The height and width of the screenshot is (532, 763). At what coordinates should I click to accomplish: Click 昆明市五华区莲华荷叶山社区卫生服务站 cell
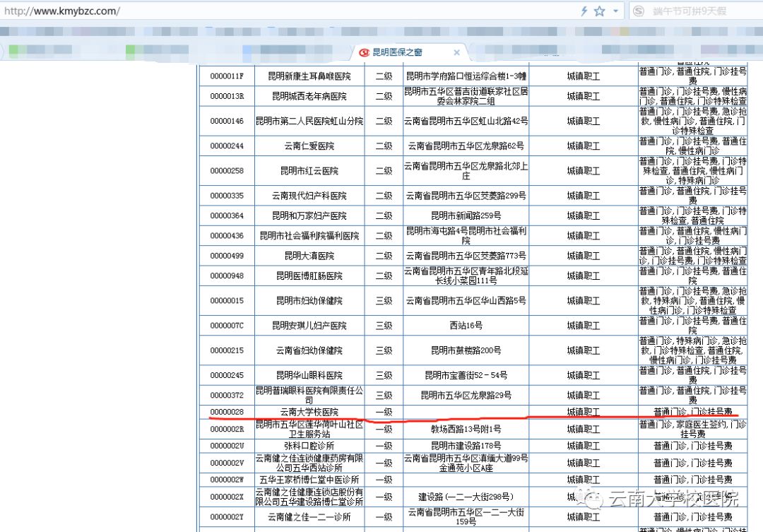[309, 429]
